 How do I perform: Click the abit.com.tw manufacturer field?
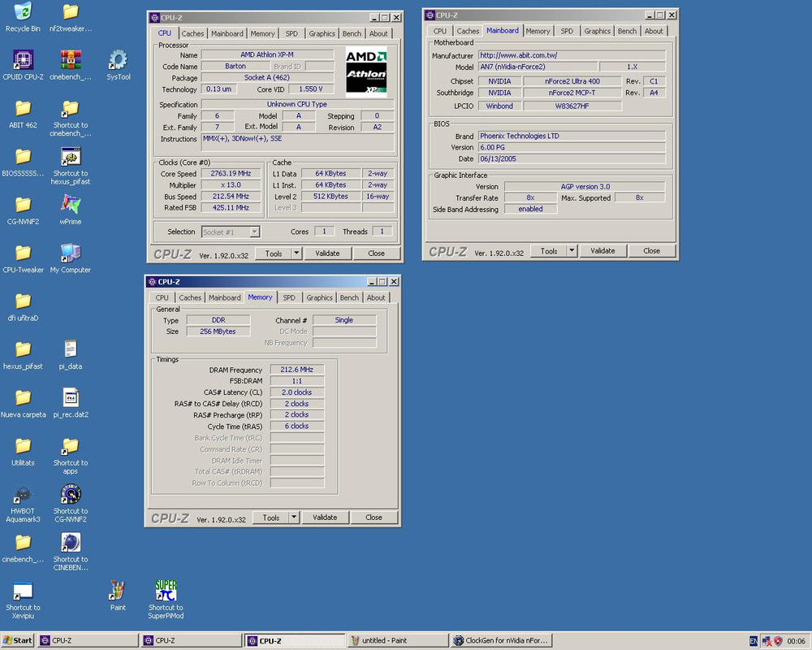tap(572, 55)
